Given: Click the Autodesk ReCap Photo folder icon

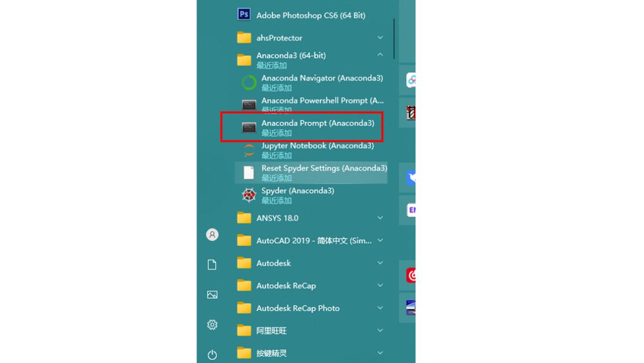Looking at the screenshot, I should pyautogui.click(x=244, y=308).
